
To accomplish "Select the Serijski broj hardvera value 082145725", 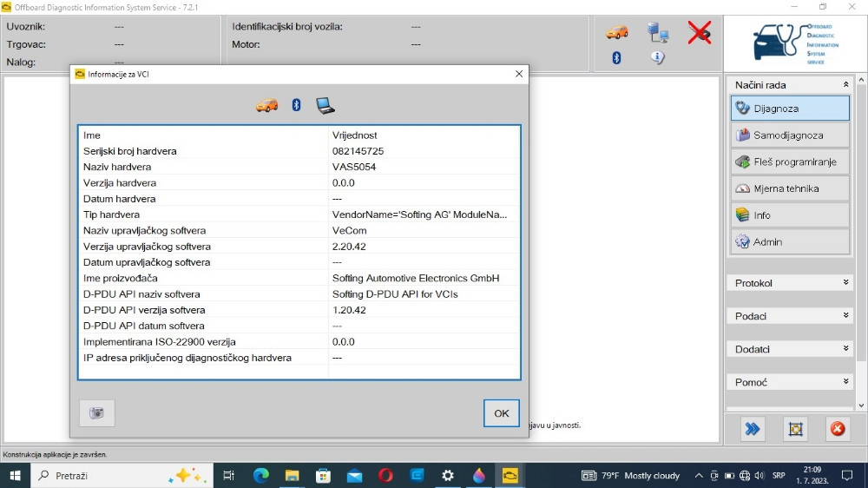I will tap(358, 151).
